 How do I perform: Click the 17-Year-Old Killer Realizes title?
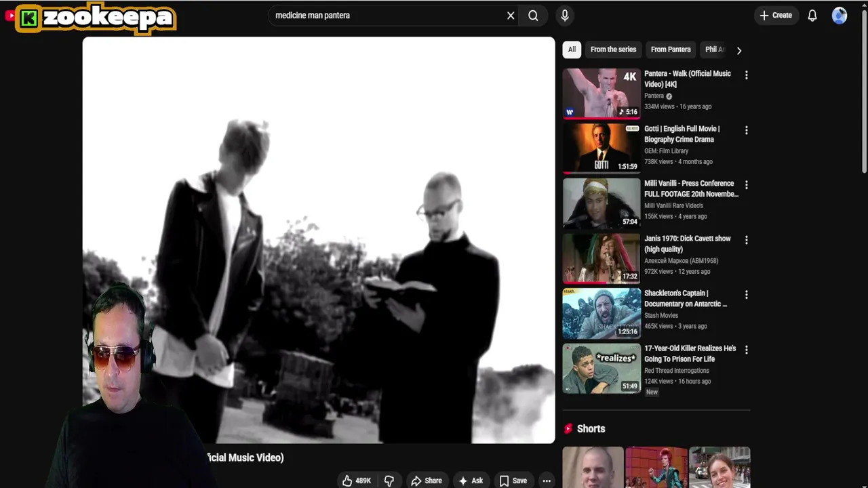[x=690, y=353]
